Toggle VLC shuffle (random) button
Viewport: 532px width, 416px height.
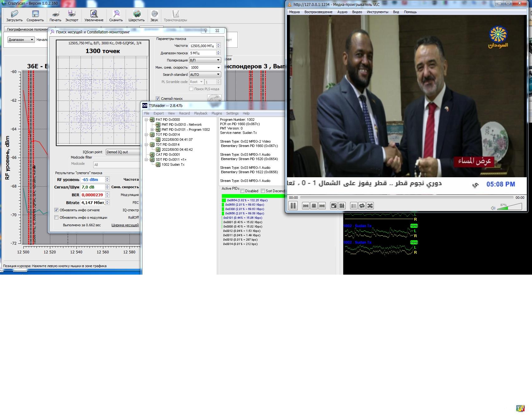pyautogui.click(x=370, y=206)
